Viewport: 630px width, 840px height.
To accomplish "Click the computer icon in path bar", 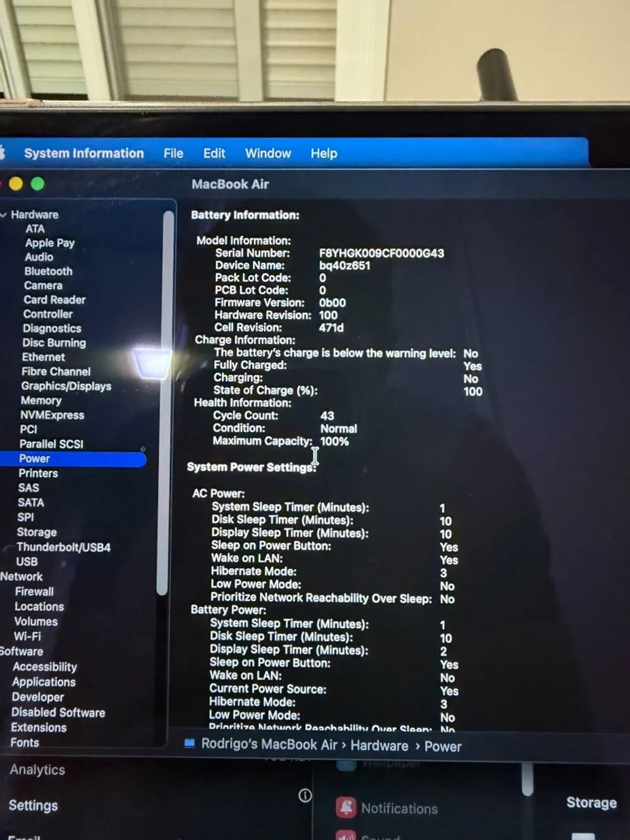I will [190, 744].
